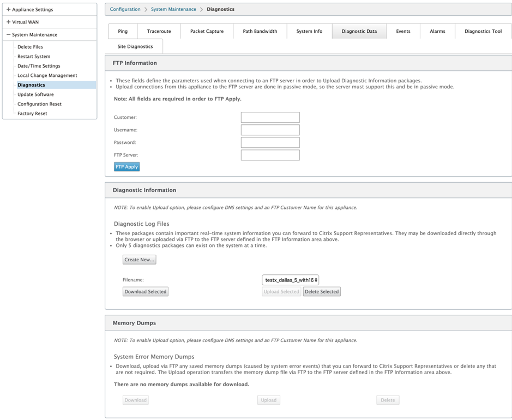This screenshot has height=420, width=512.
Task: View the System Info tab
Action: click(309, 31)
